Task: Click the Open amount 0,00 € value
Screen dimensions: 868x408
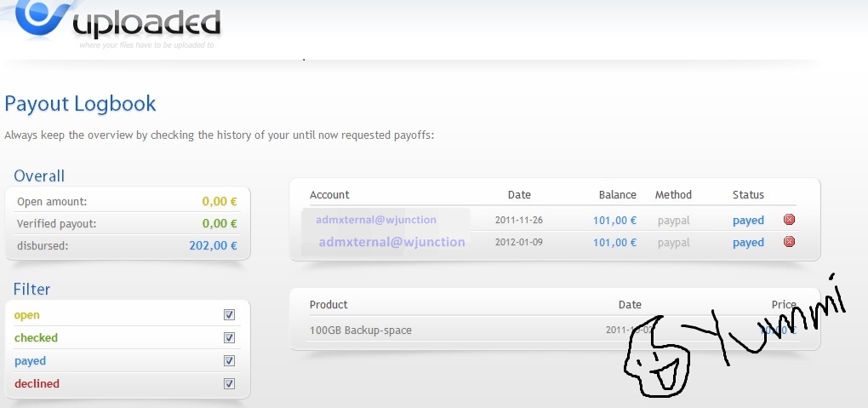Action: pyautogui.click(x=220, y=201)
